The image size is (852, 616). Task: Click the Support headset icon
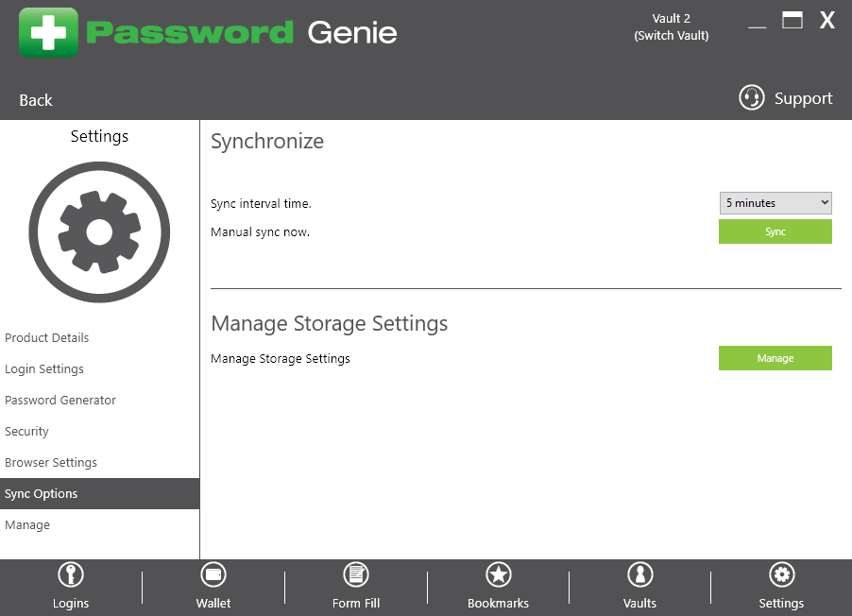752,98
